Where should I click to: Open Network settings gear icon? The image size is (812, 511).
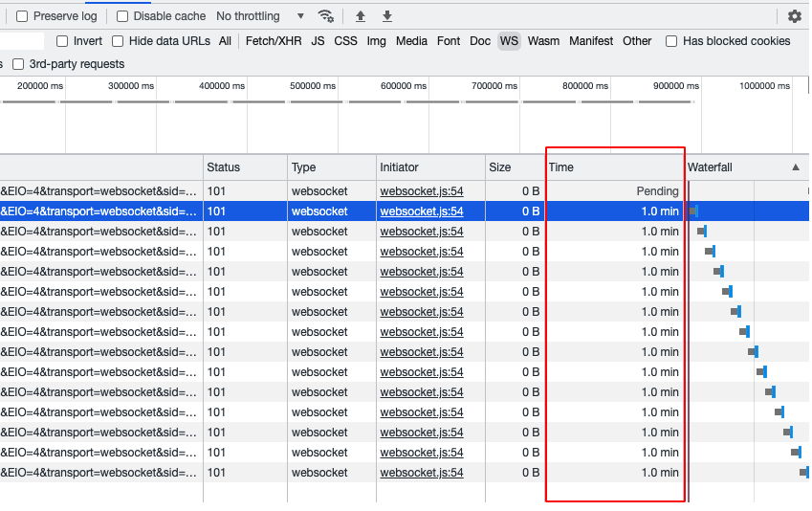[795, 16]
